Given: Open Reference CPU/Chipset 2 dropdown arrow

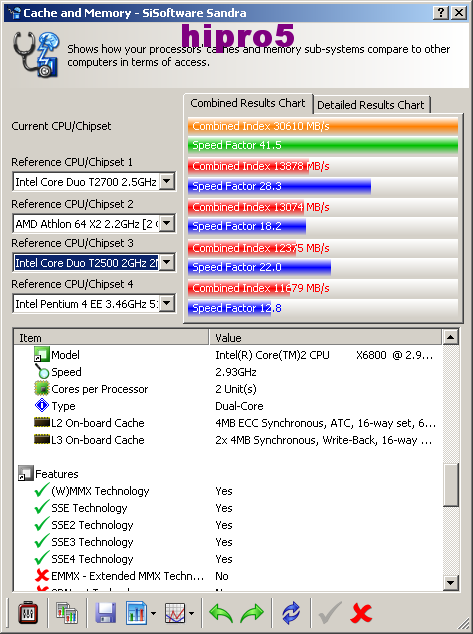Looking at the screenshot, I should click(167, 223).
